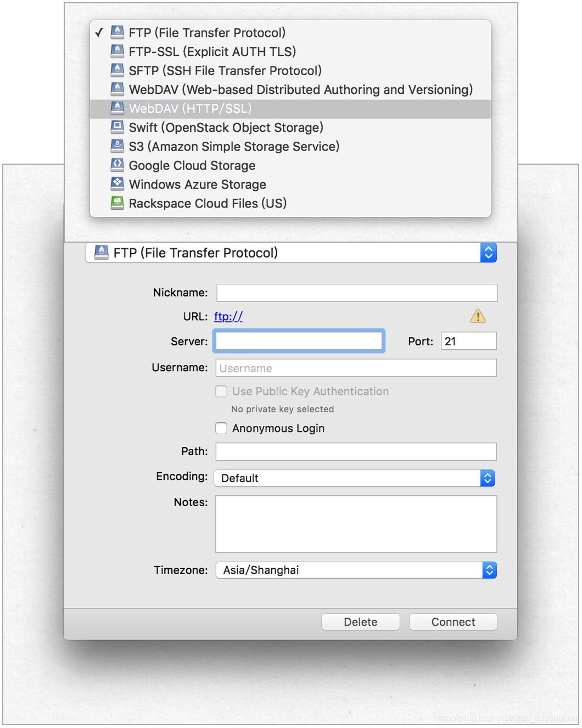The height and width of the screenshot is (728, 582).
Task: Click the 'No private key selected' text
Action: click(x=283, y=409)
